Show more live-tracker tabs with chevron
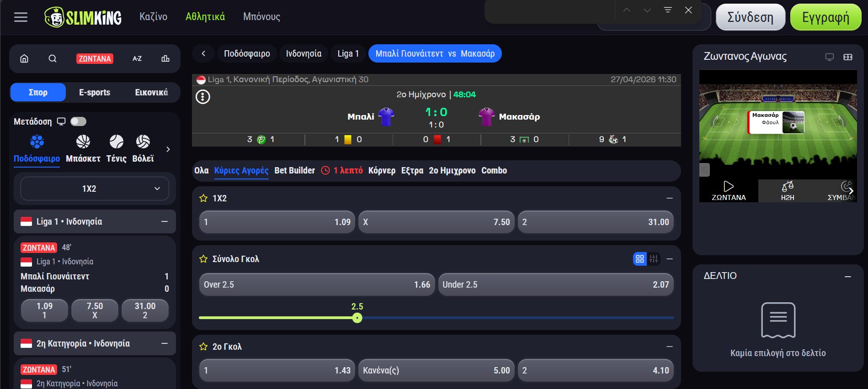The image size is (868, 389). coord(851,191)
